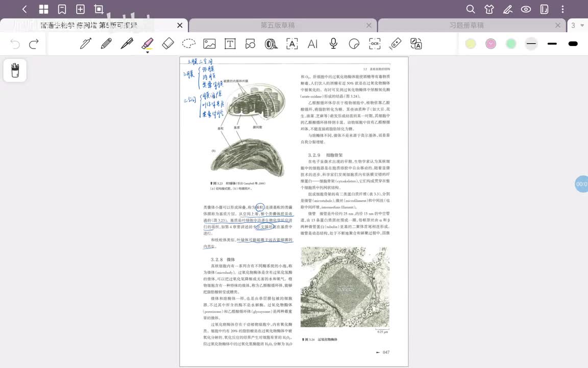
Task: Open the shirt theme icon
Action: click(x=489, y=9)
